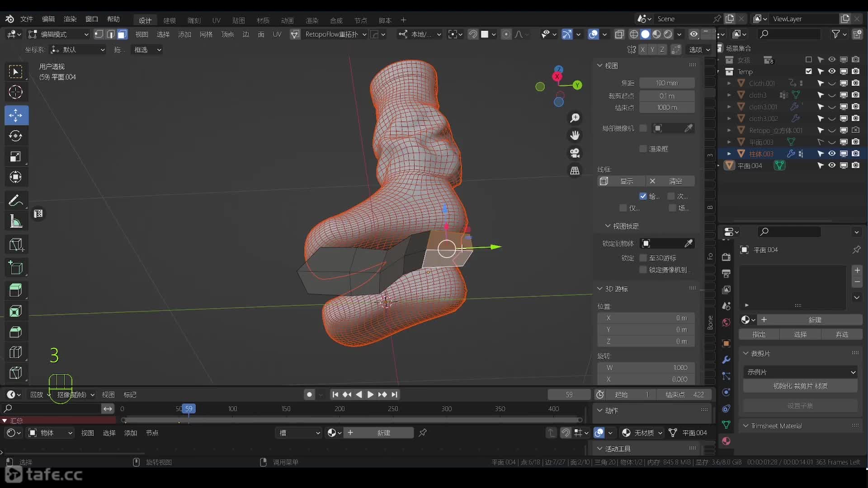The image size is (868, 488).
Task: Click the zoom view magnifier icon
Action: (575, 118)
